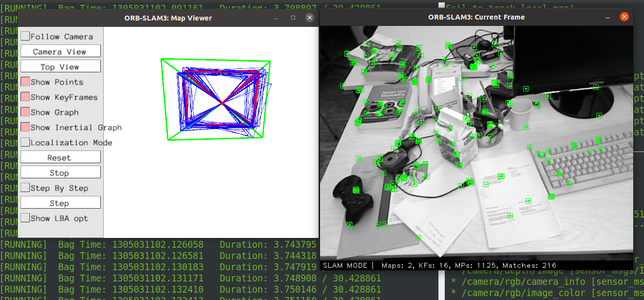
Task: Toggle Show KeyFrames visibility
Action: pyautogui.click(x=25, y=97)
